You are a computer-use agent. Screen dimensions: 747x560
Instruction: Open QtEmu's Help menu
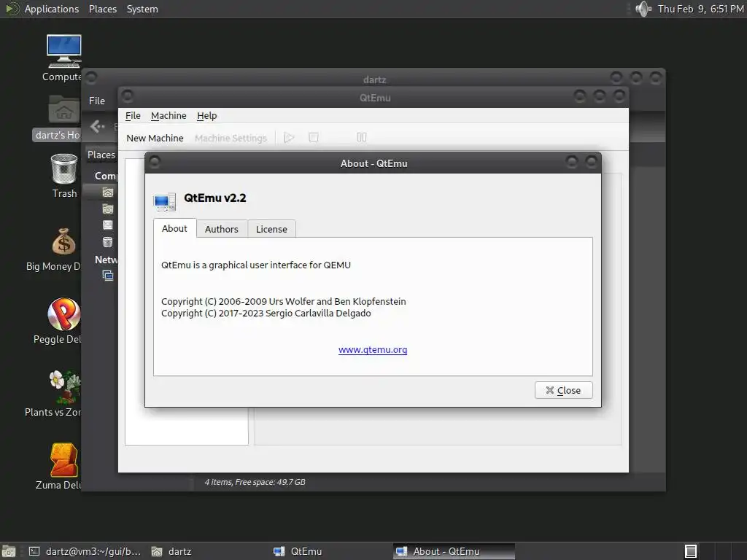point(206,116)
